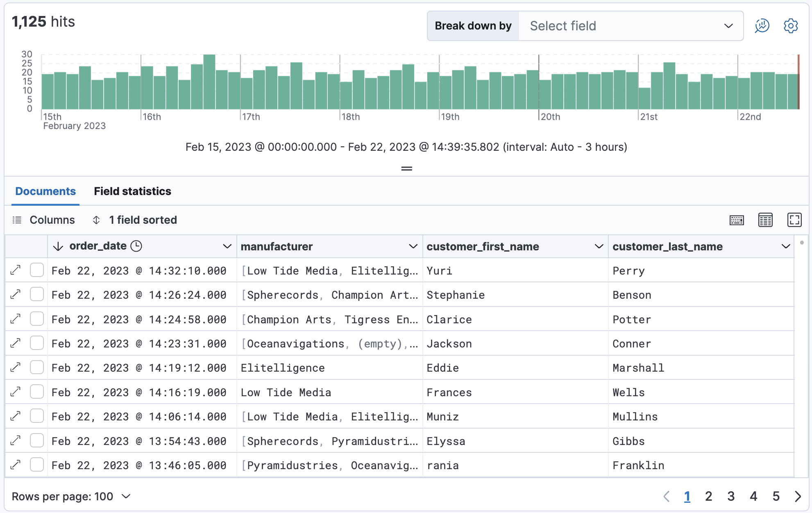The height and width of the screenshot is (513, 812).
Task: Open keyboard shortcuts icon in table toolbar
Action: click(737, 220)
